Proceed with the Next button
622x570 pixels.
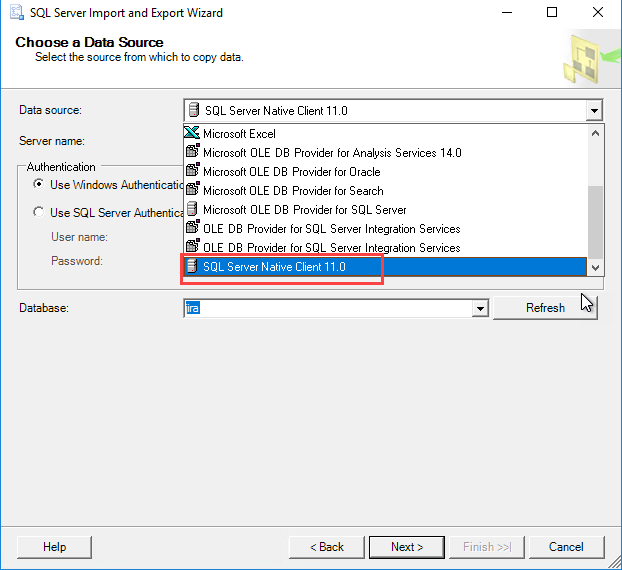pos(407,547)
